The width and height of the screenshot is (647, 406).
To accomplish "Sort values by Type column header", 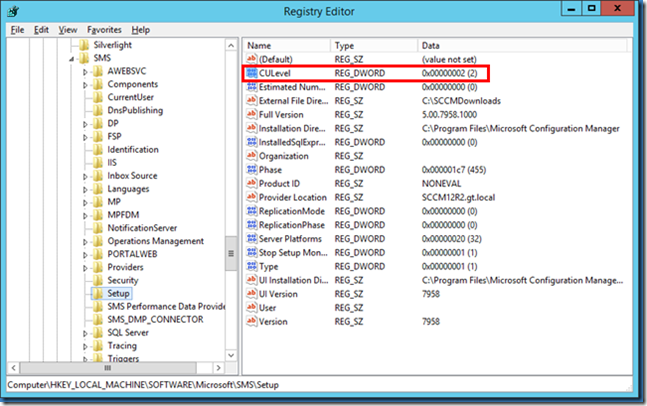I will pyautogui.click(x=374, y=45).
